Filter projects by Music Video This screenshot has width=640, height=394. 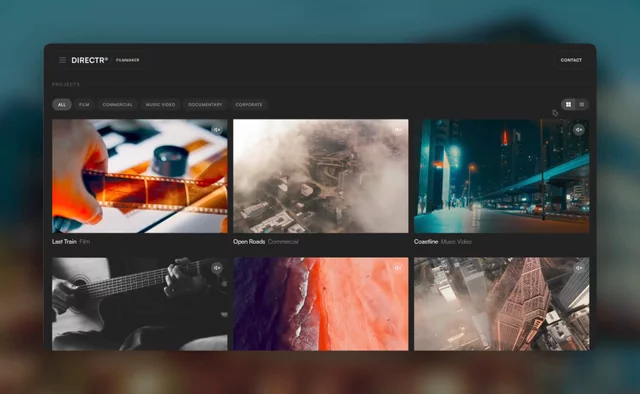pos(160,105)
